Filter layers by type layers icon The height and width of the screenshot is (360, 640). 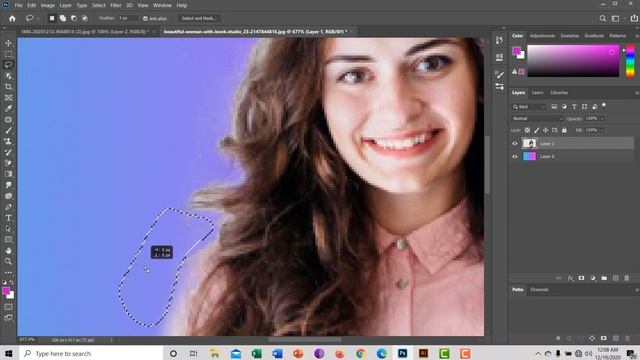tap(574, 107)
